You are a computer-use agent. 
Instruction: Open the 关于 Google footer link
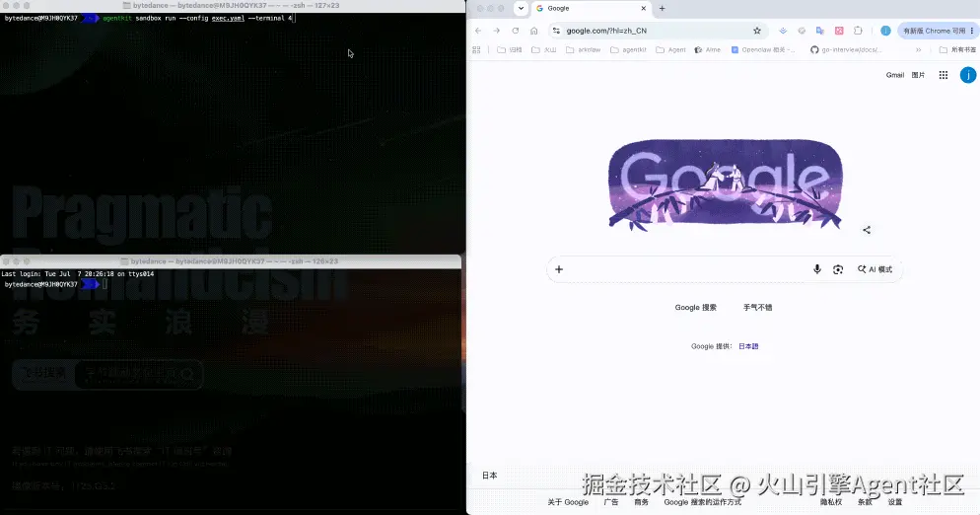click(x=568, y=502)
